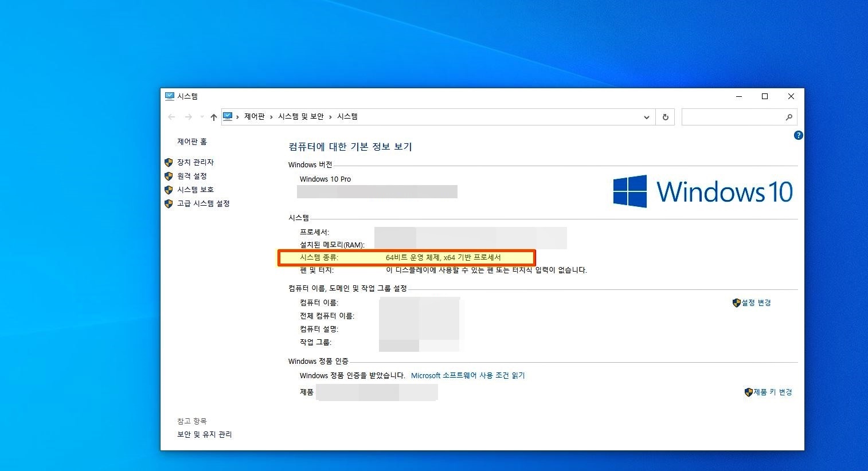The image size is (868, 471).
Task: Click the forward navigation arrow
Action: point(188,117)
